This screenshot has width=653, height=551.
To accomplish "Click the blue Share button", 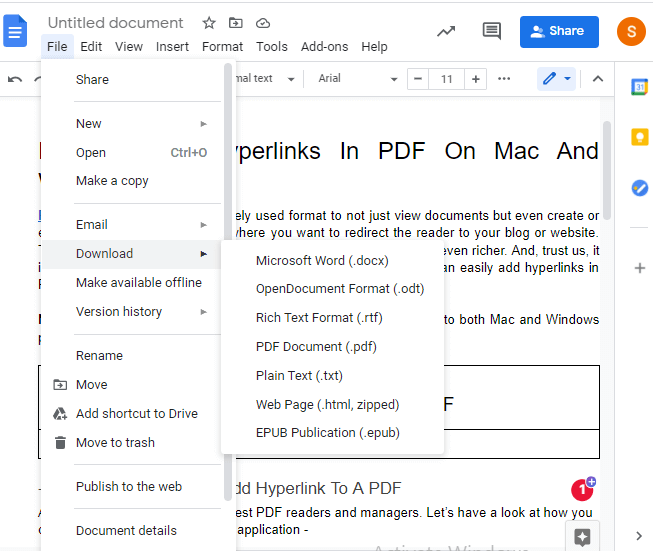I will click(x=559, y=32).
